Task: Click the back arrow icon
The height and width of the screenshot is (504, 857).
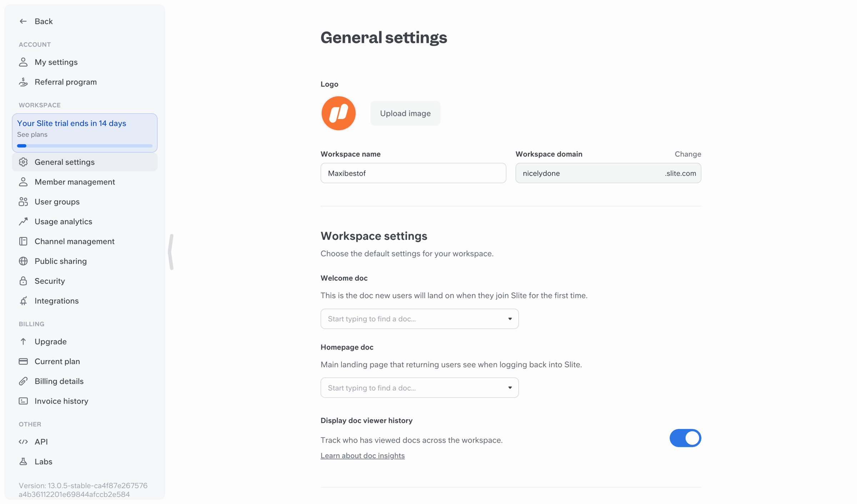Action: tap(23, 21)
